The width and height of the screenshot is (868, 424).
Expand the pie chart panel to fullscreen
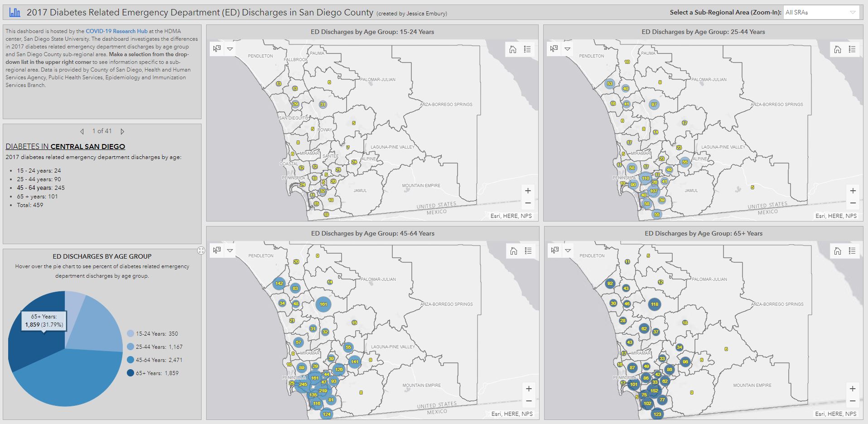[x=201, y=251]
